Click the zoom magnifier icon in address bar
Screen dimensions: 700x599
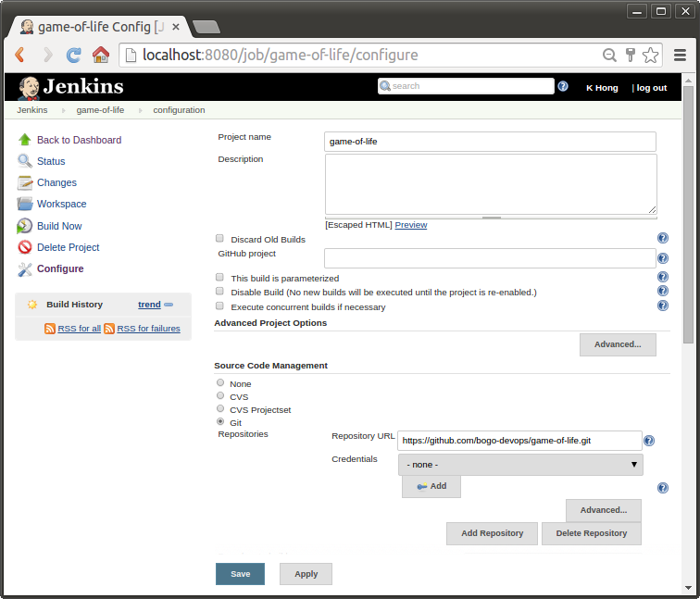click(x=609, y=55)
